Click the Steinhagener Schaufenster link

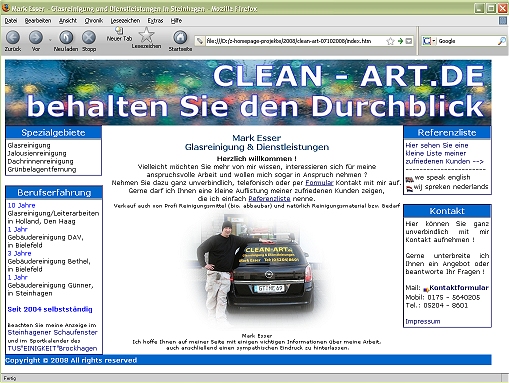coord(52,332)
